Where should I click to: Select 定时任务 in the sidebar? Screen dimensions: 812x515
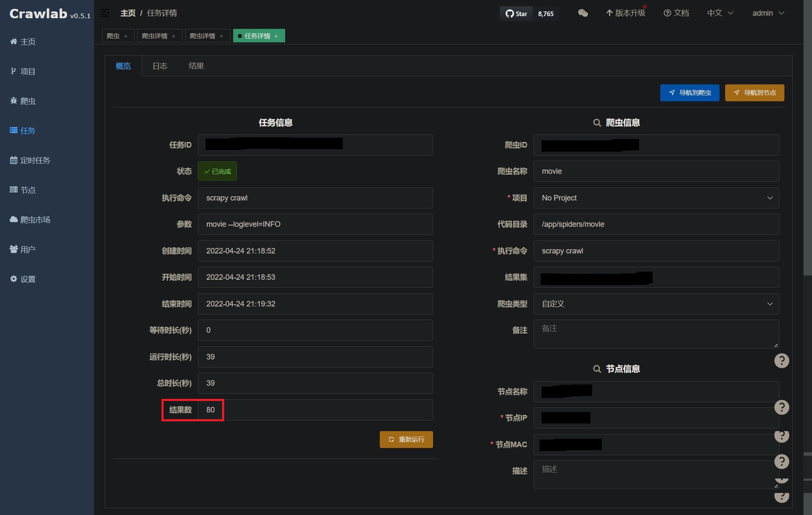pos(35,160)
